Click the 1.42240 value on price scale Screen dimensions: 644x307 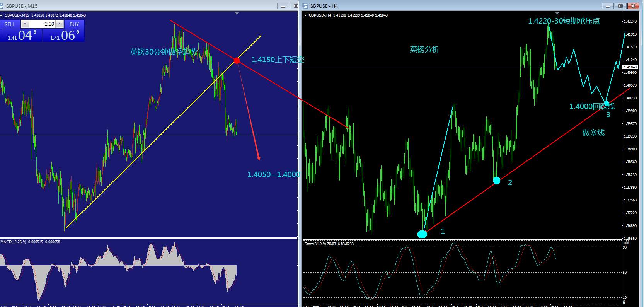click(630, 22)
